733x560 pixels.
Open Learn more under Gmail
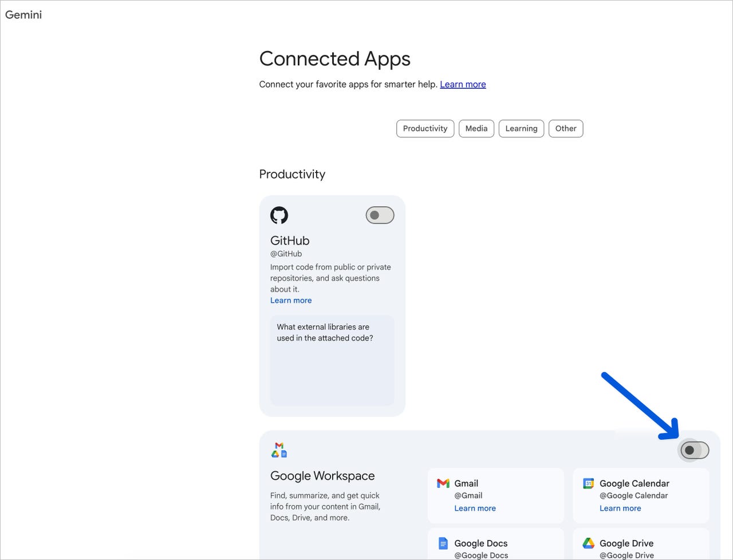tap(475, 508)
